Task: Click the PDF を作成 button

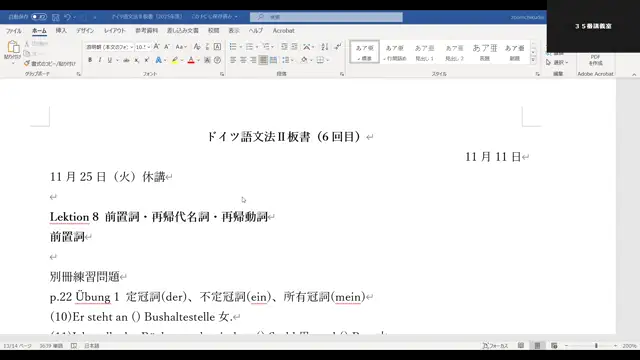Action: point(595,60)
